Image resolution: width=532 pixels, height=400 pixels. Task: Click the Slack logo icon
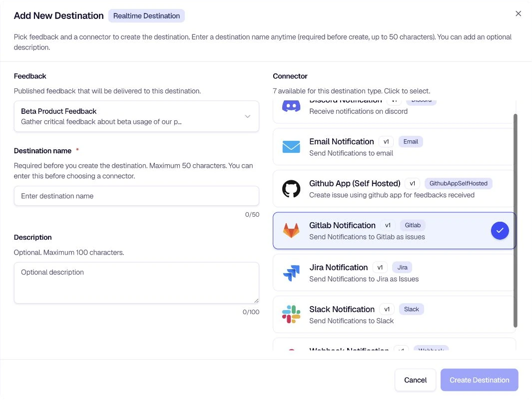tap(291, 314)
